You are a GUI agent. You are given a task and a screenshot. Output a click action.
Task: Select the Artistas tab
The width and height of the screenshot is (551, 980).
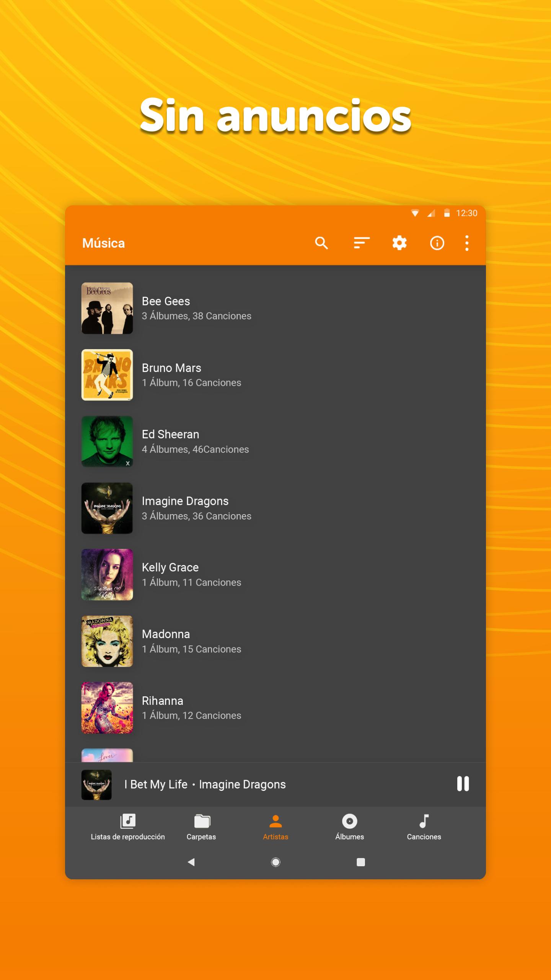[275, 828]
